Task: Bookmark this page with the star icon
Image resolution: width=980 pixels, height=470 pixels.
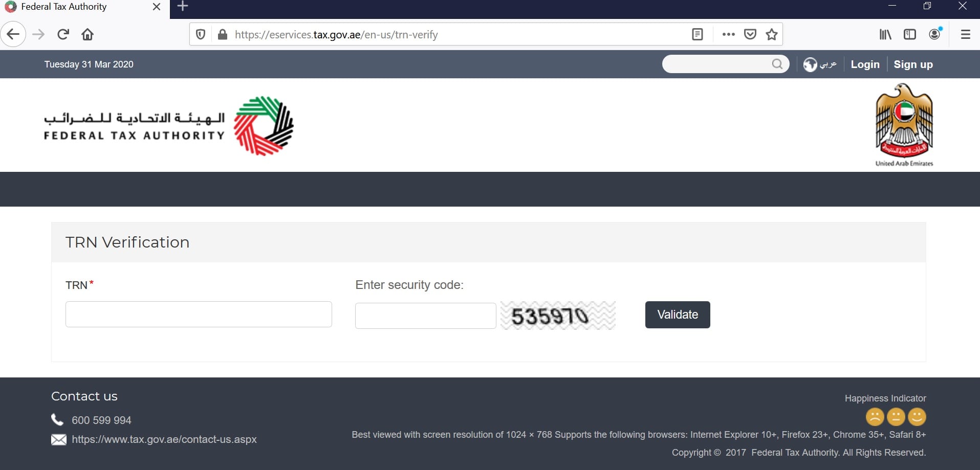Action: [772, 34]
